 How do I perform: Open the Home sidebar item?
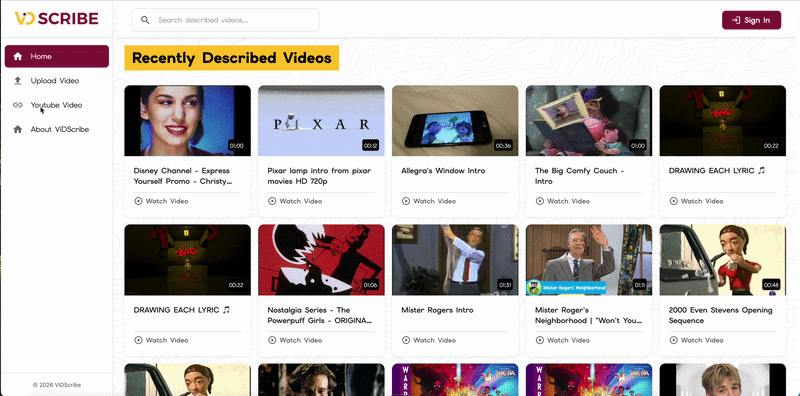pos(57,56)
